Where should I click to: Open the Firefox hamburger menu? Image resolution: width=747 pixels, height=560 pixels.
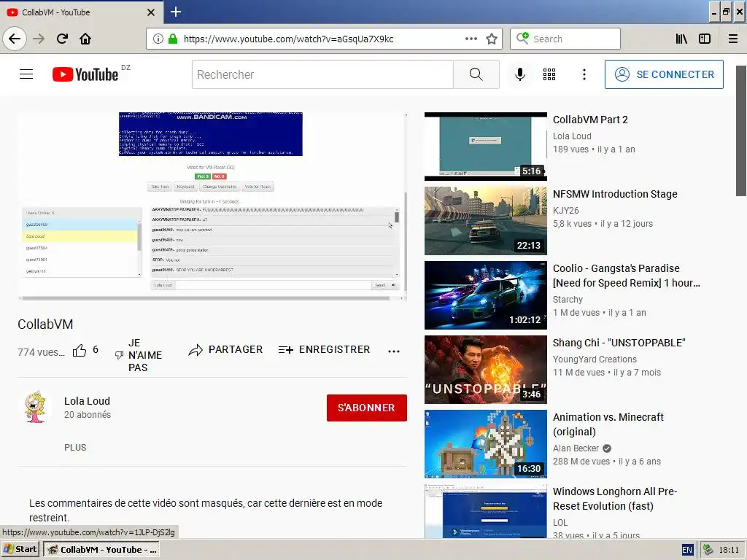point(733,39)
